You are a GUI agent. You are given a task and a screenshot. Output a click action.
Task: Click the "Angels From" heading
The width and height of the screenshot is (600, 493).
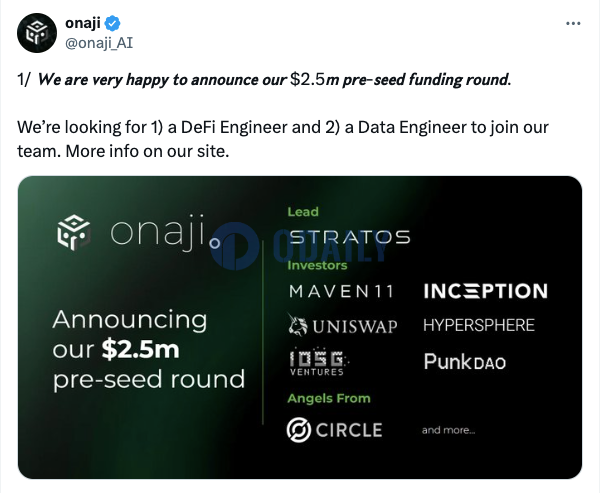[329, 398]
